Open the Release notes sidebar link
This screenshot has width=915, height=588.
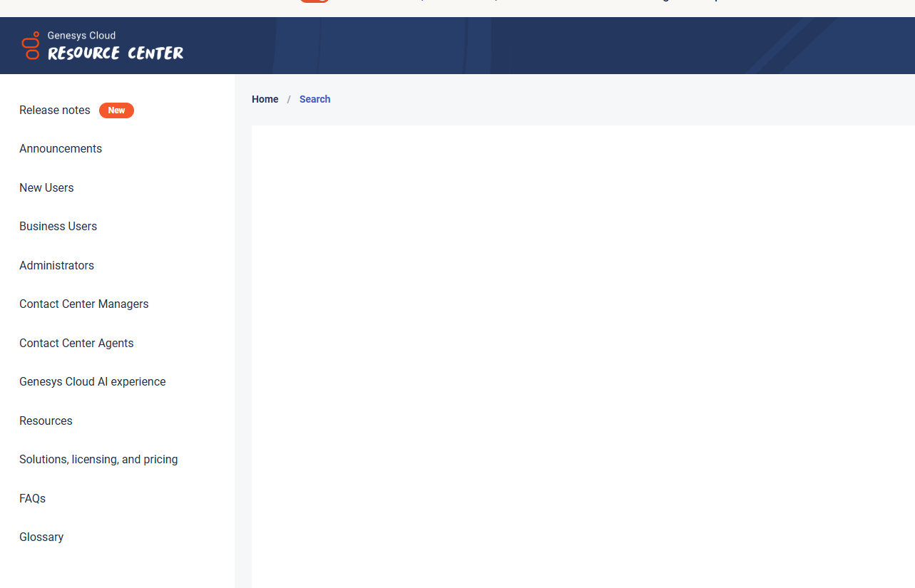tap(55, 110)
